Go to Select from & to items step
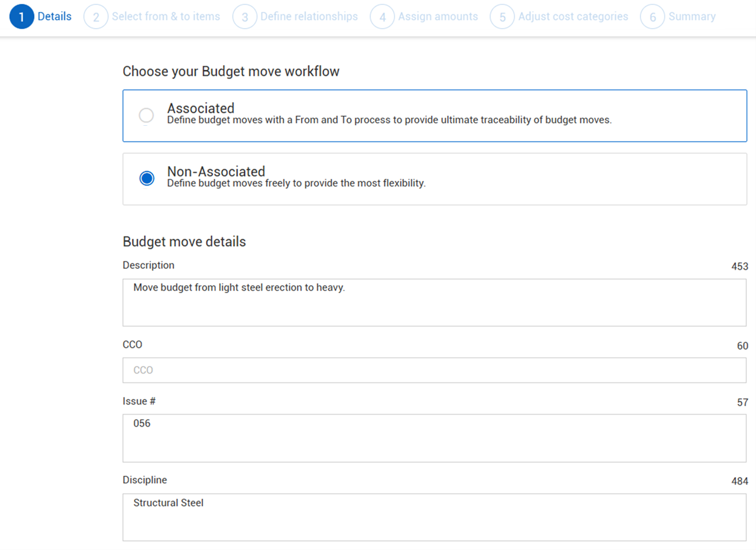756x550 pixels. [x=166, y=17]
